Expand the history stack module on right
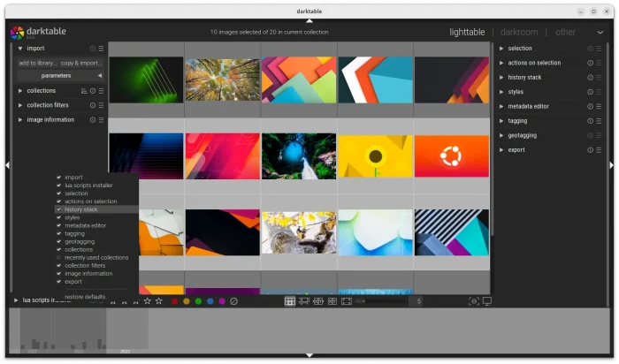The height and width of the screenshot is (364, 619). tap(501, 78)
